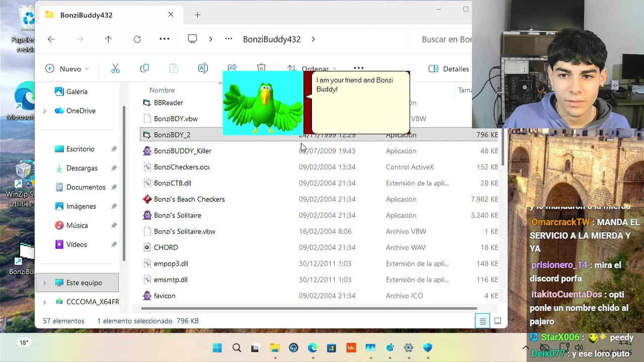Open the Ordenar sort dropdown
Screen dimensions: 644x362
click(312, 69)
